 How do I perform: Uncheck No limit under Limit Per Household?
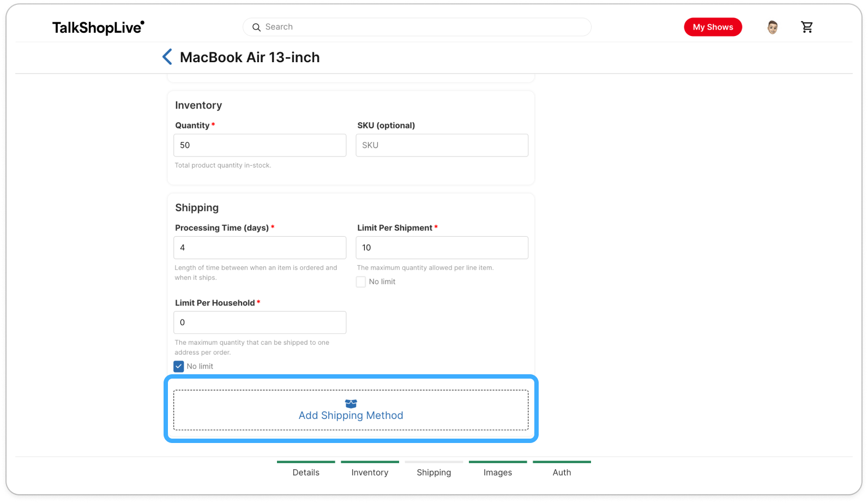[179, 367]
